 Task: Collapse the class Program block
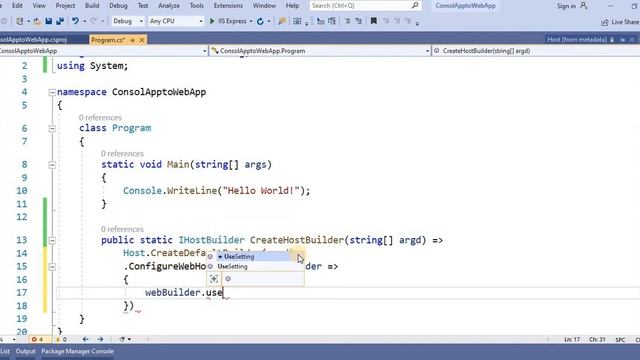coord(52,129)
